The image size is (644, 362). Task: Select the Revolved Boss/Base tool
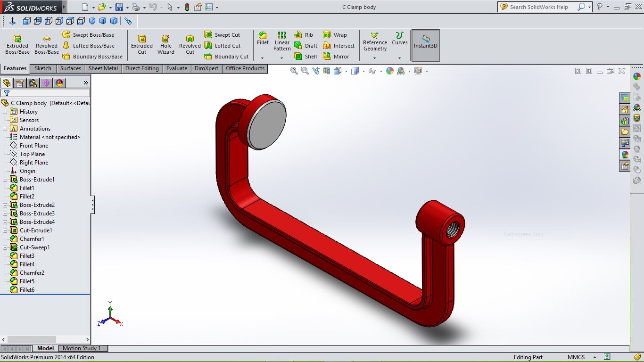pyautogui.click(x=47, y=44)
